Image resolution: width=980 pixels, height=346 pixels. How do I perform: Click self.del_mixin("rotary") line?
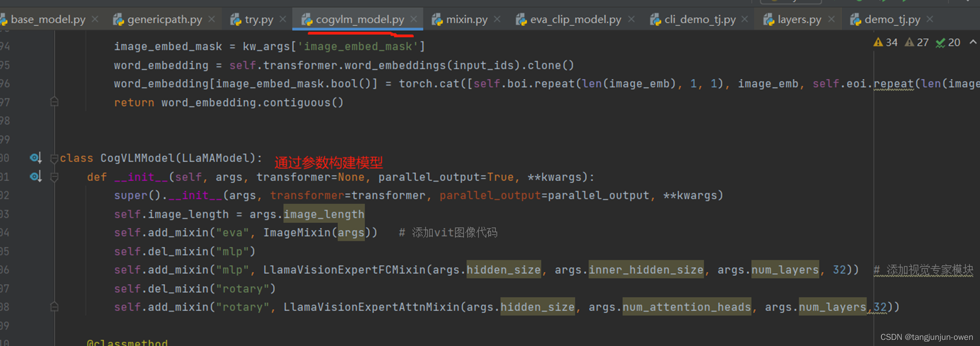[195, 289]
